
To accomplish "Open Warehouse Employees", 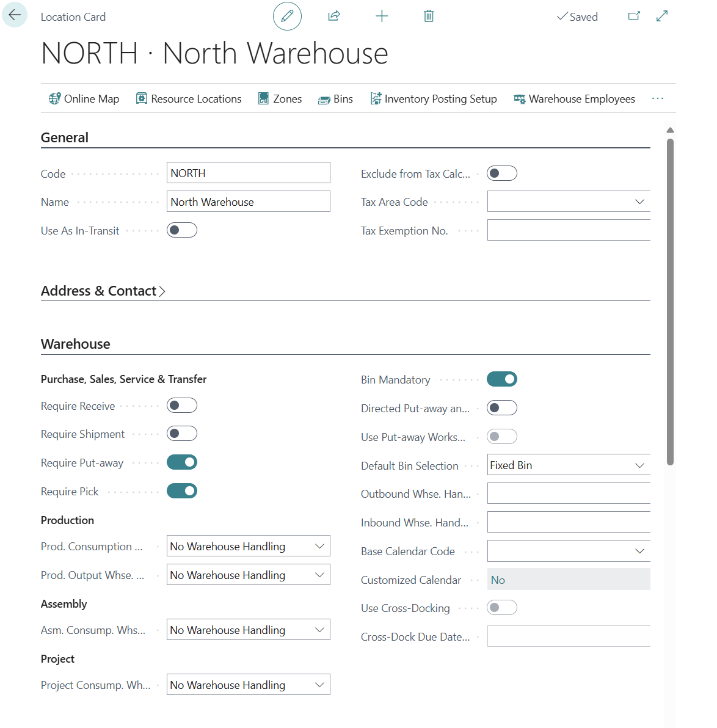I will pos(574,99).
